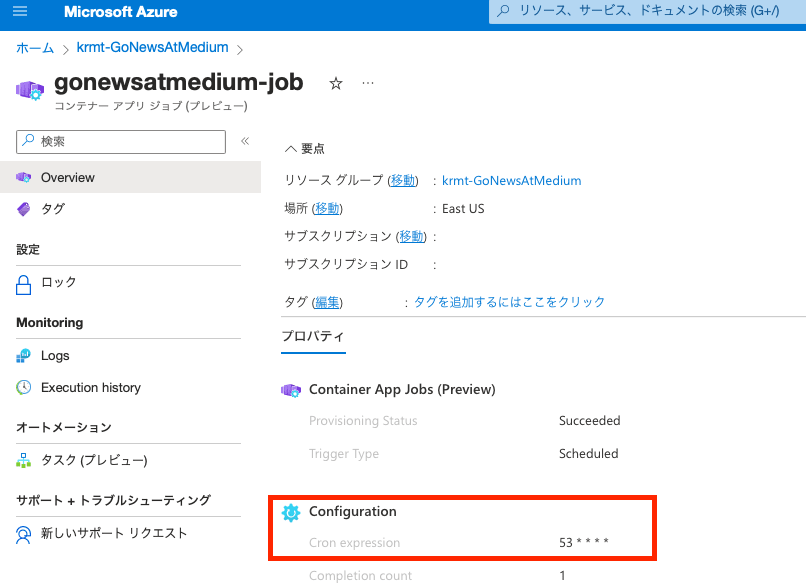Favorite the job with the star icon

click(336, 83)
